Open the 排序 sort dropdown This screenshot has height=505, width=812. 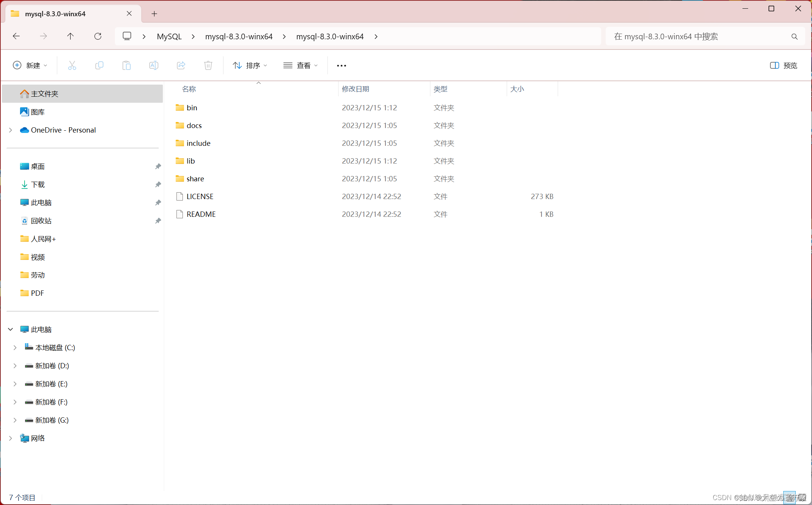(x=250, y=66)
